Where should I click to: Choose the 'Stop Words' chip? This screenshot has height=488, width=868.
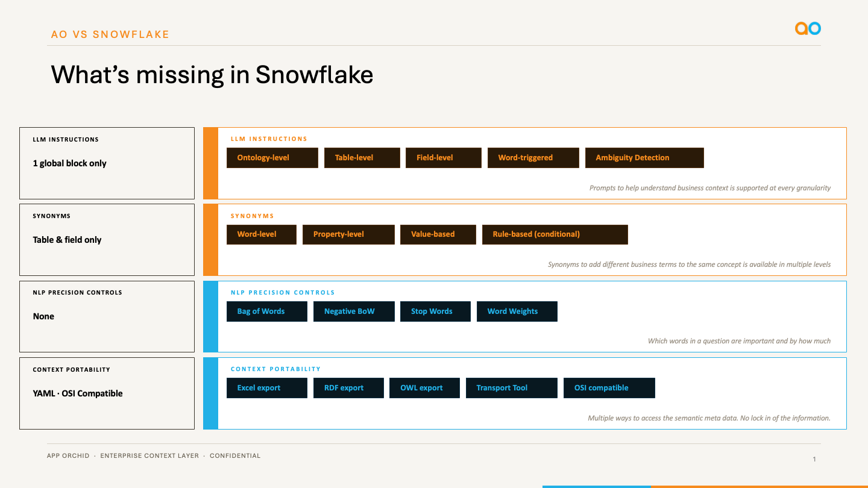click(x=436, y=311)
